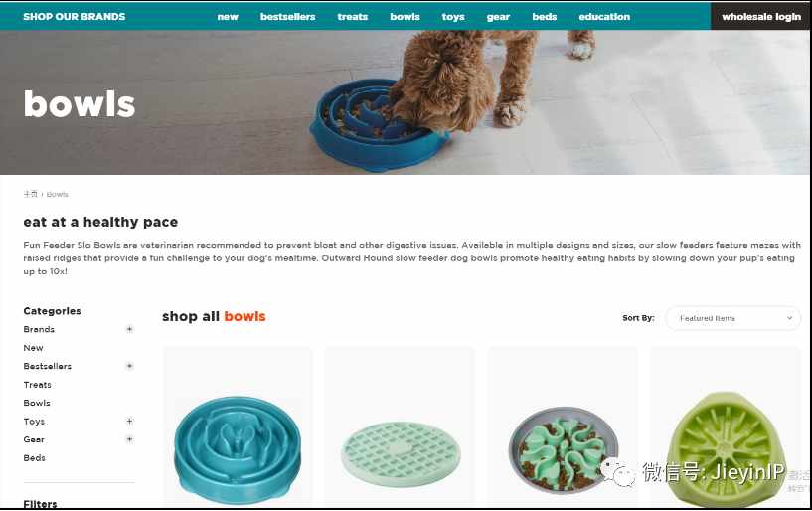Click the wholesale login button
Screen dimensions: 812x511
pyautogui.click(x=760, y=16)
